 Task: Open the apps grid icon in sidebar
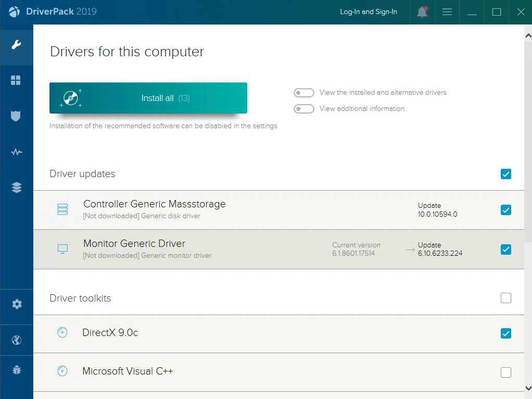pyautogui.click(x=16, y=81)
